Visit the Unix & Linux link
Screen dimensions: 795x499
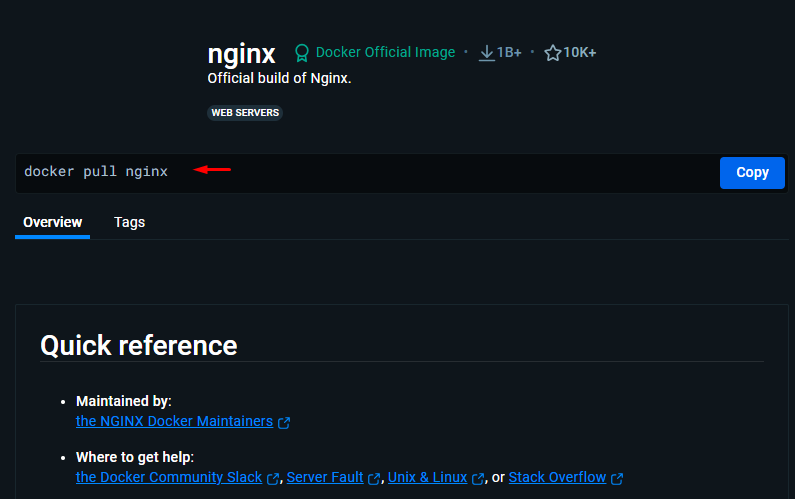point(427,478)
